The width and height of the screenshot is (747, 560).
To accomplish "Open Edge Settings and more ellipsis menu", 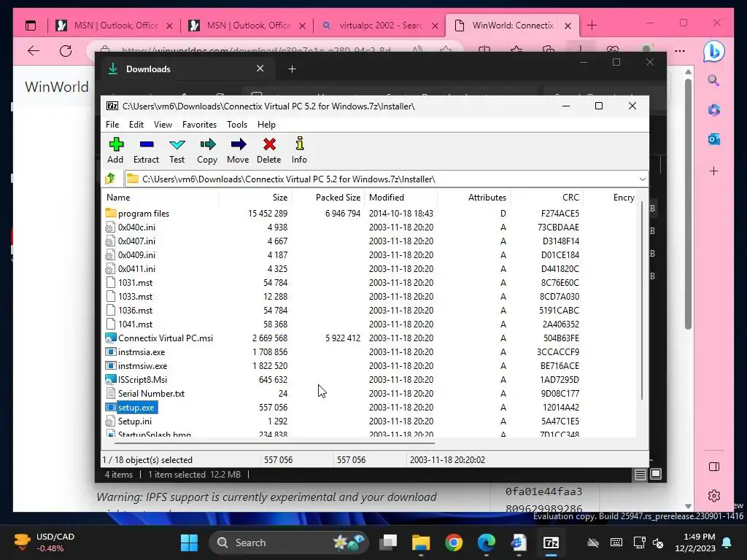I will tap(680, 51).
